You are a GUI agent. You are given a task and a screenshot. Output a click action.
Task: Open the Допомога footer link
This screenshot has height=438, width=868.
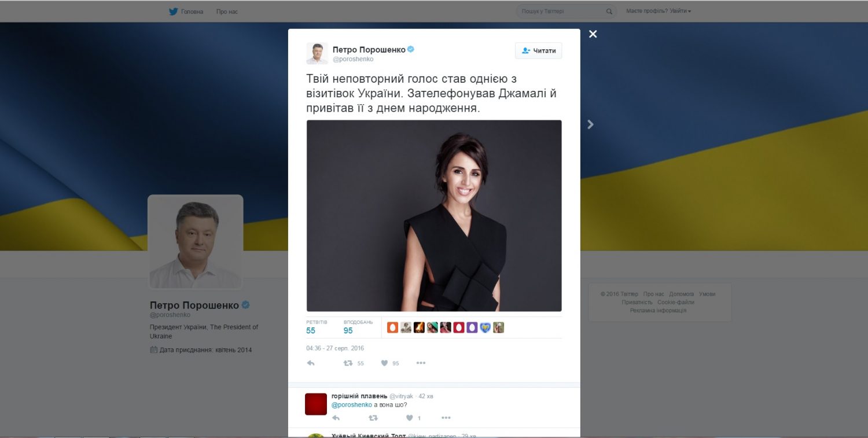[682, 294]
